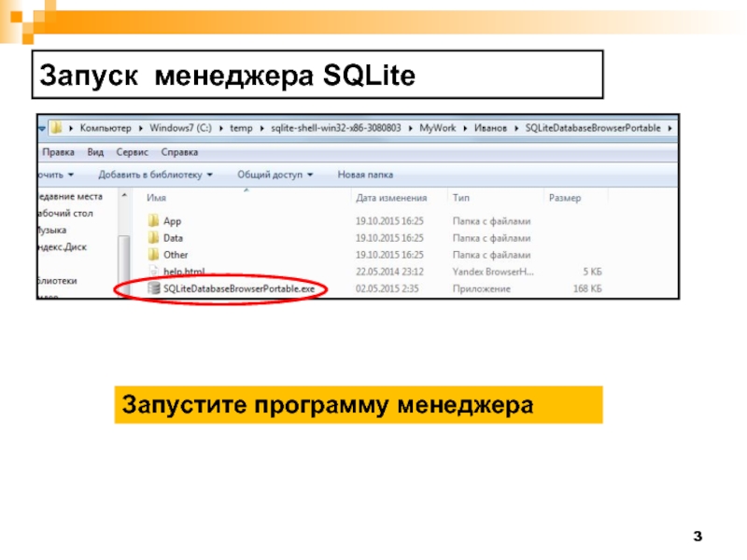Screen dimensions: 747x560
Task: Open the Правка menu
Action: [x=59, y=151]
